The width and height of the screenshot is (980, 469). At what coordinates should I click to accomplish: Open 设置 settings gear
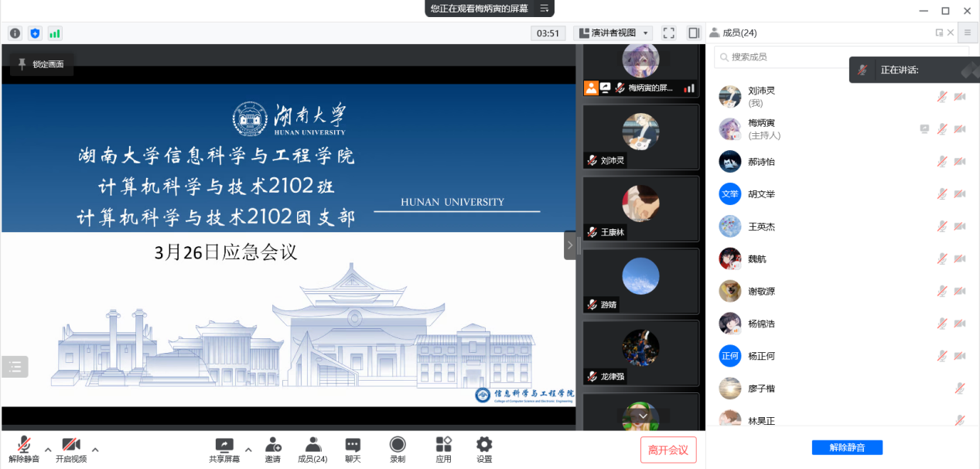pyautogui.click(x=484, y=444)
